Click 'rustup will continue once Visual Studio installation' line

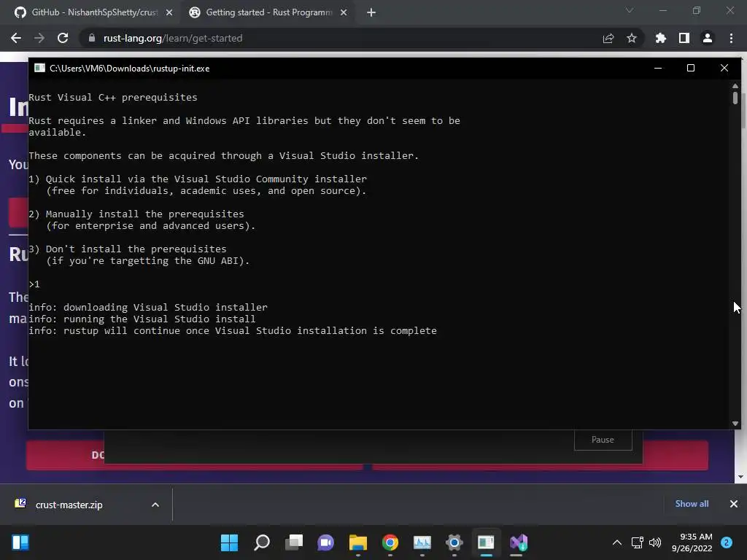point(233,330)
